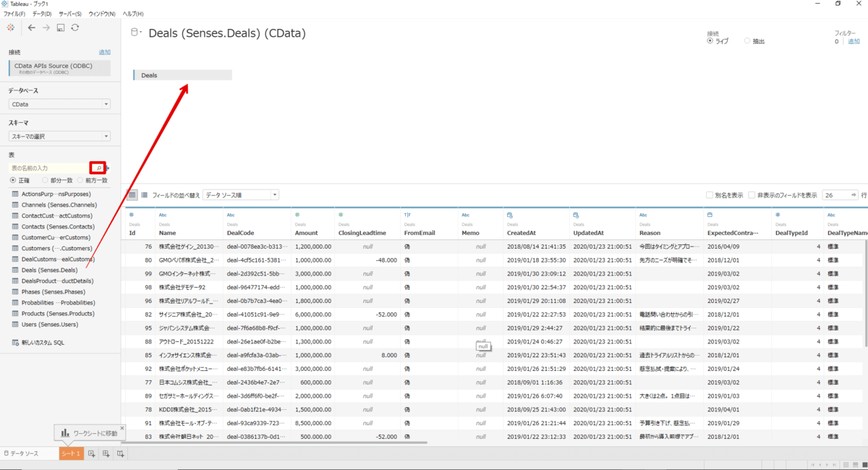Viewport: 868px width, 470px height.
Task: Open the サーバー(S) menu
Action: tap(70, 14)
